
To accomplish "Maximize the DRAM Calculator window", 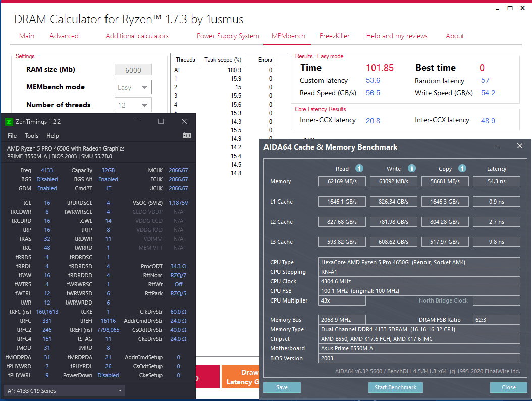I will [x=510, y=8].
